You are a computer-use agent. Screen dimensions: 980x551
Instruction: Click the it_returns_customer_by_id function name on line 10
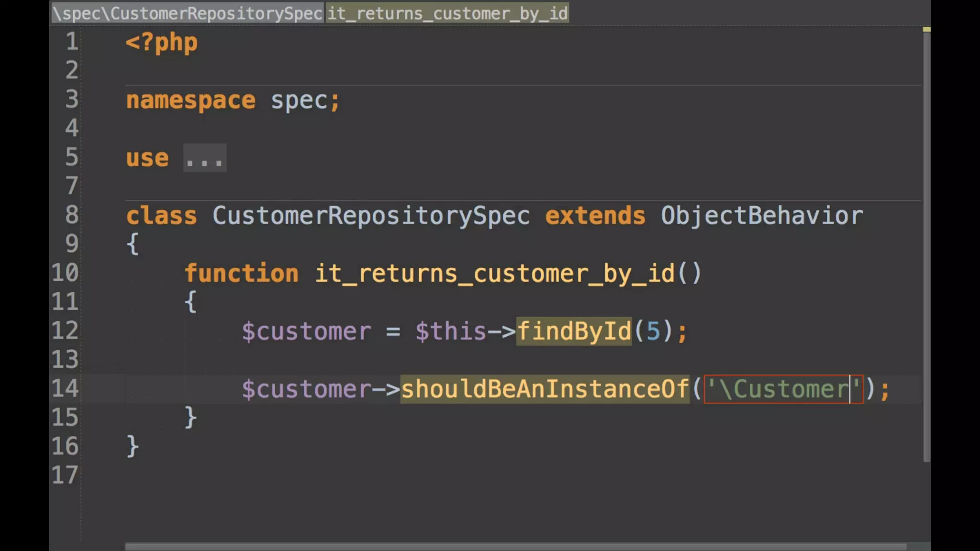[494, 274]
